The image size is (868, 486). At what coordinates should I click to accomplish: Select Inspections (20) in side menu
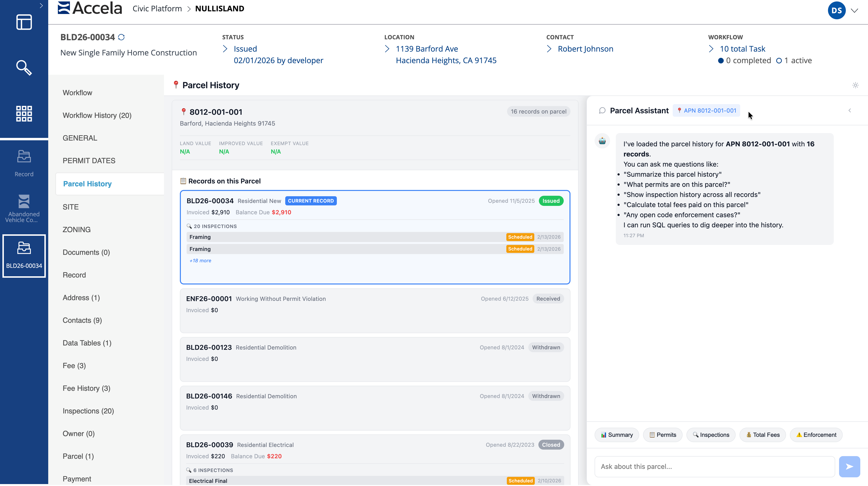[88, 411]
